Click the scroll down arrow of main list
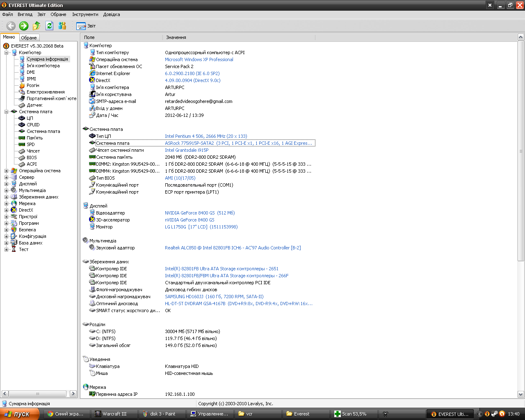The height and width of the screenshot is (420, 525). tap(521, 394)
